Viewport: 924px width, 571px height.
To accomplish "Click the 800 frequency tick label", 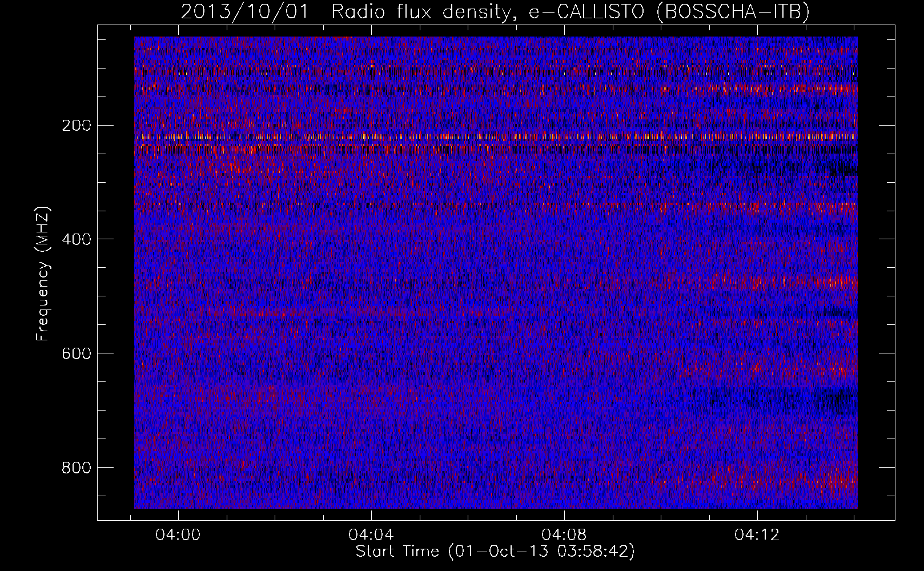I will 76,468.
